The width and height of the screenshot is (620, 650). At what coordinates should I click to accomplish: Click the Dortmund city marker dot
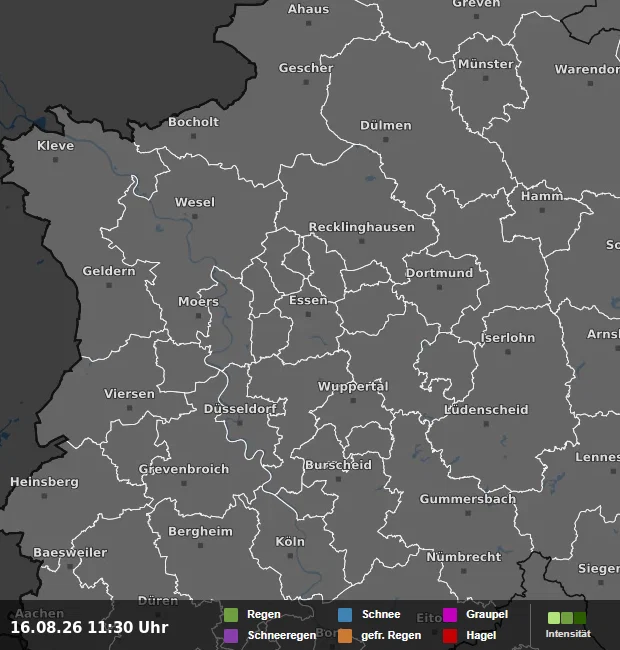[x=439, y=287]
